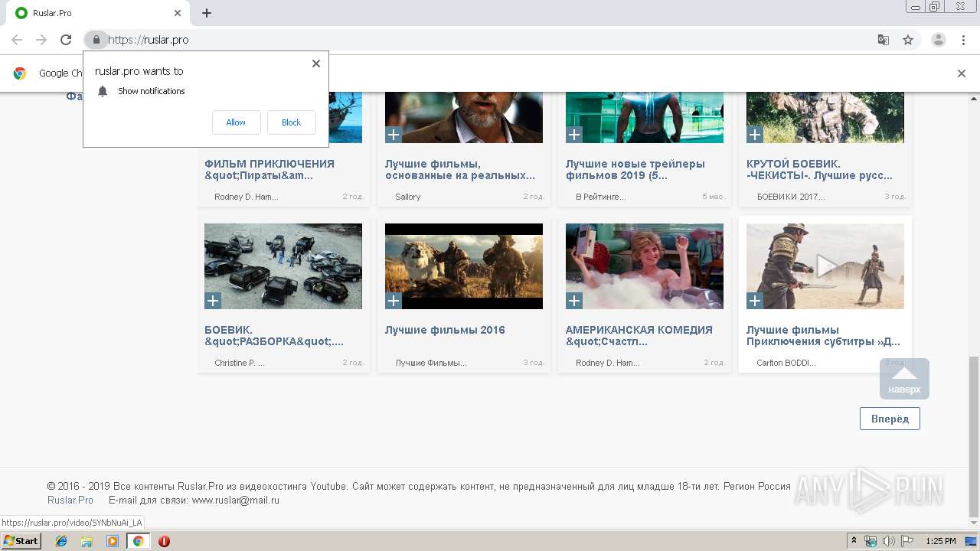This screenshot has width=980, height=551.
Task: Click the address bar URL field
Action: [490, 40]
